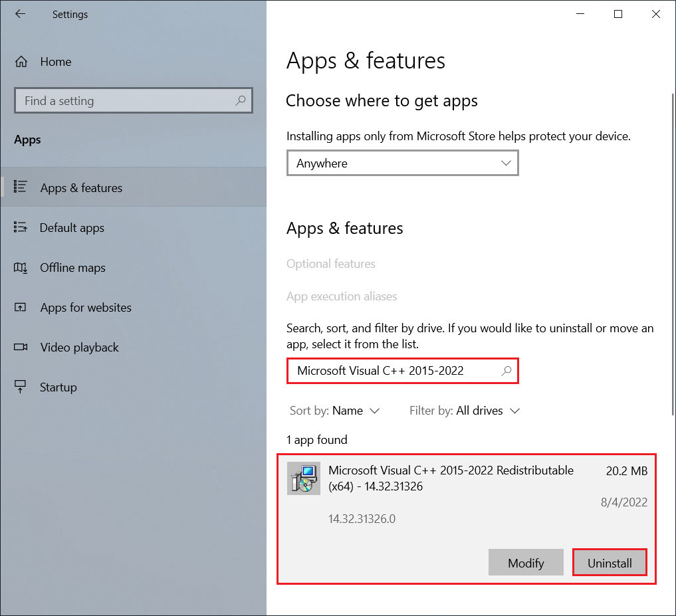Screen dimensions: 676x616
Task: Click the app list search magnifier icon
Action: pyautogui.click(x=506, y=371)
